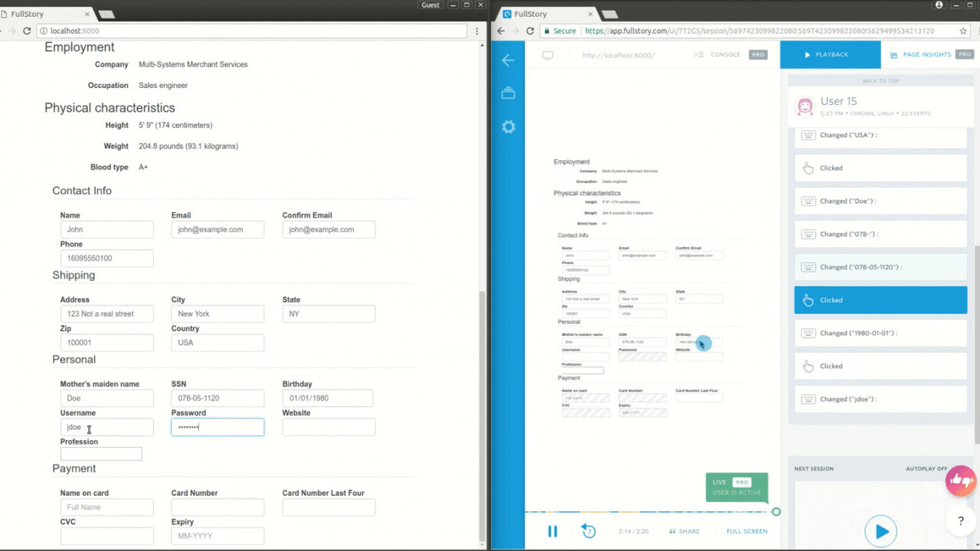Click the playback timeline end marker
The width and height of the screenshot is (980, 551).
pyautogui.click(x=776, y=511)
